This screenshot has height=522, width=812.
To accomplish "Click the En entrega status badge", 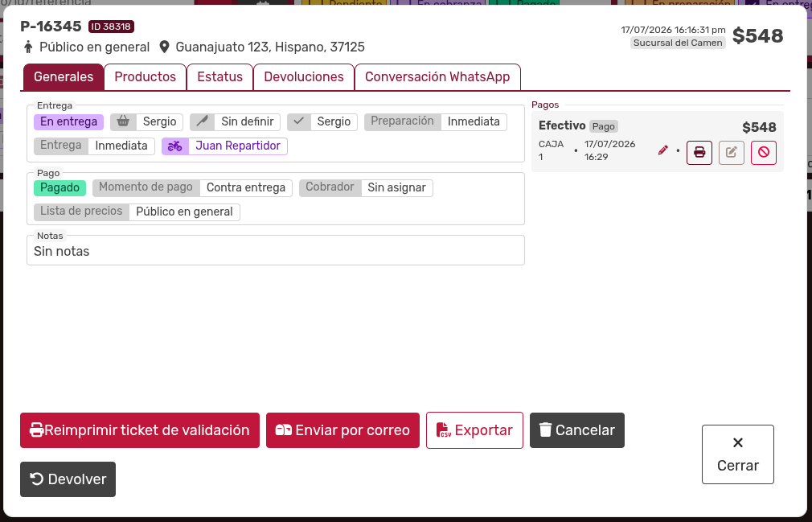I will [x=69, y=121].
